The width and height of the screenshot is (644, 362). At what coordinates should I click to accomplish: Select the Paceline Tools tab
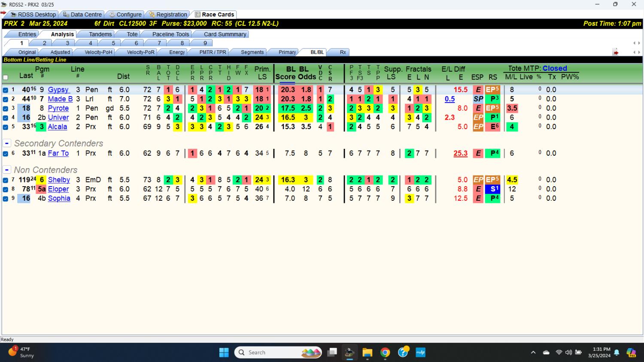point(170,34)
